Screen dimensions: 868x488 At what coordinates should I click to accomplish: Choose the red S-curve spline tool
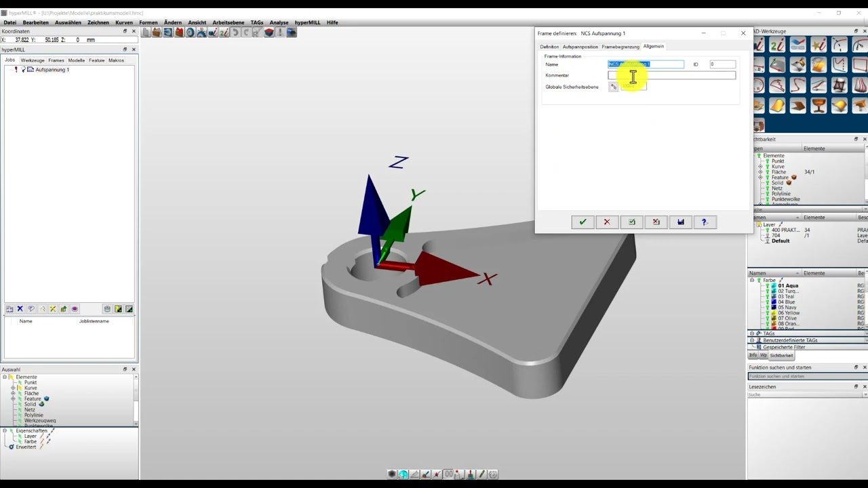pyautogui.click(x=798, y=85)
